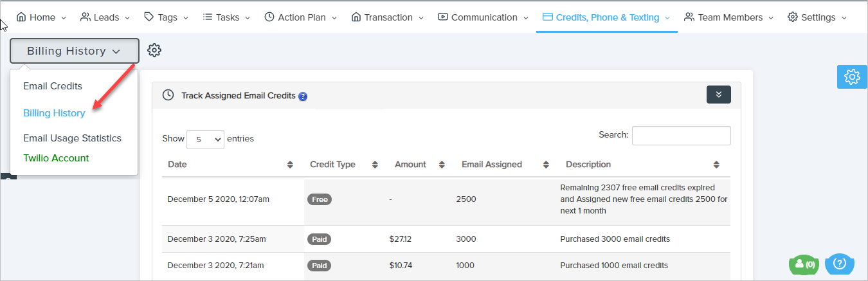Select Email Usage Statistics option
The width and height of the screenshot is (868, 281).
tap(72, 138)
